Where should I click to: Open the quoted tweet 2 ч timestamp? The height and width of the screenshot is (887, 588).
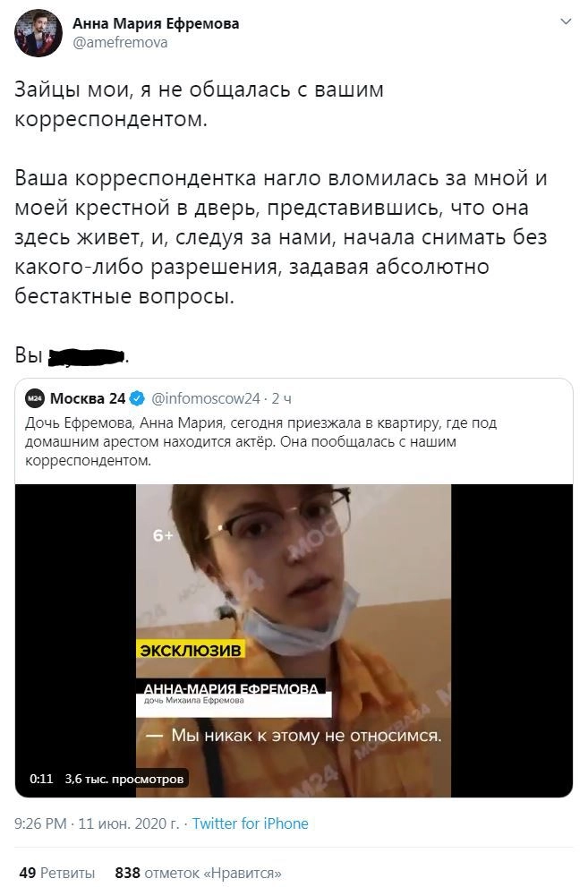pos(282,398)
